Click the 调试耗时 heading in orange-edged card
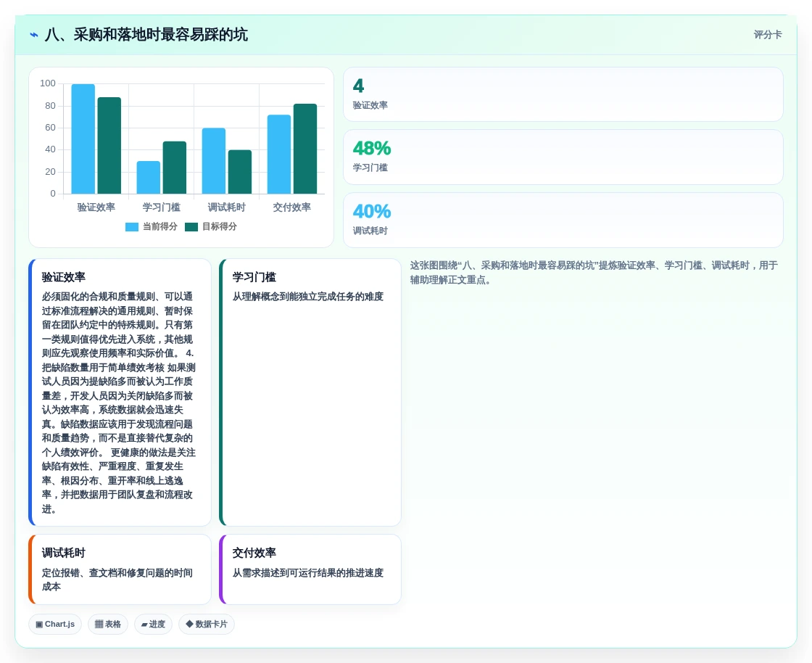The width and height of the screenshot is (812, 663). [64, 553]
